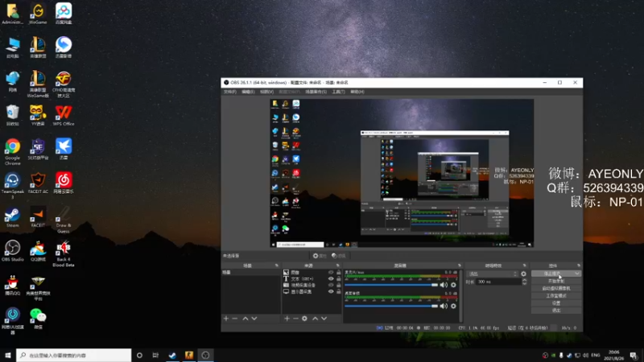Adjust the Mic/Aux volume slider
644x362 pixels.
[x=391, y=285]
